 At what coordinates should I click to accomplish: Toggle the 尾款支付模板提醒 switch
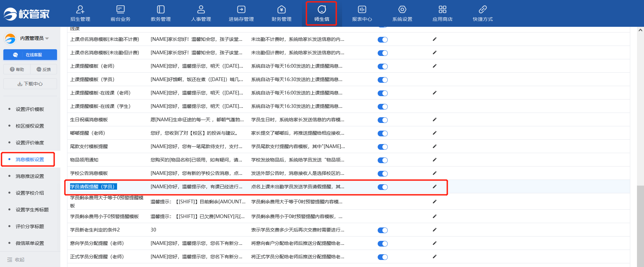pos(382,147)
